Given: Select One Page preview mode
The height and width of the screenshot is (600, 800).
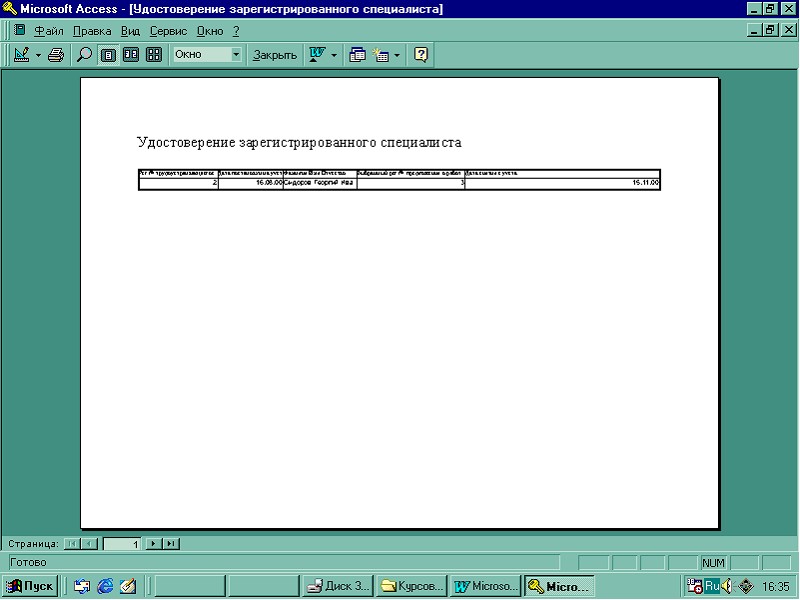Looking at the screenshot, I should (108, 55).
